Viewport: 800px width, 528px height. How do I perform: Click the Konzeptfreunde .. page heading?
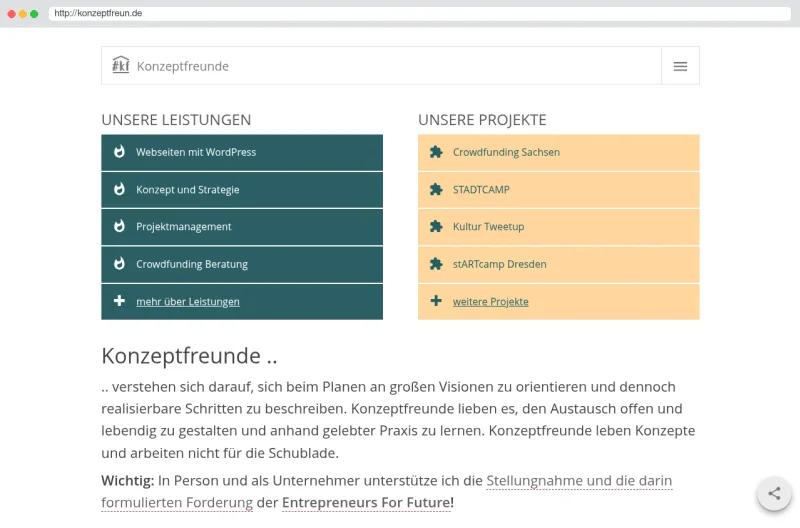pos(189,356)
